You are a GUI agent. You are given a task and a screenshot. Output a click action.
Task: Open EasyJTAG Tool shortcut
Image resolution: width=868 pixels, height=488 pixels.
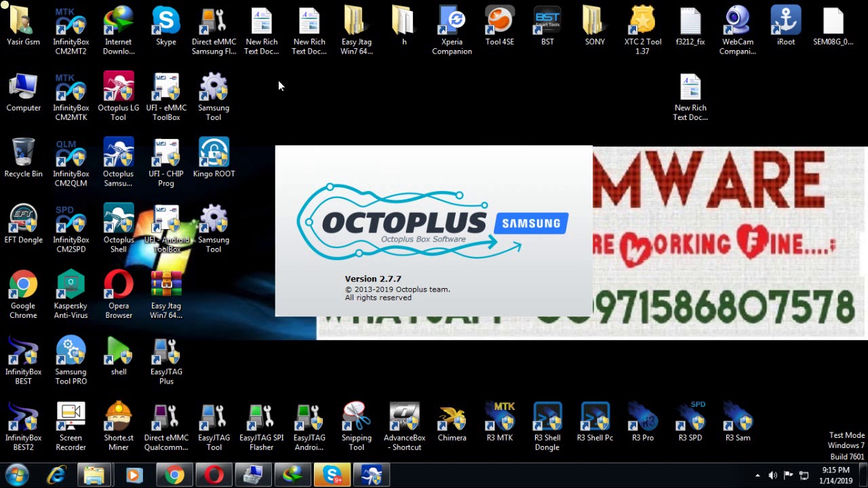click(214, 428)
